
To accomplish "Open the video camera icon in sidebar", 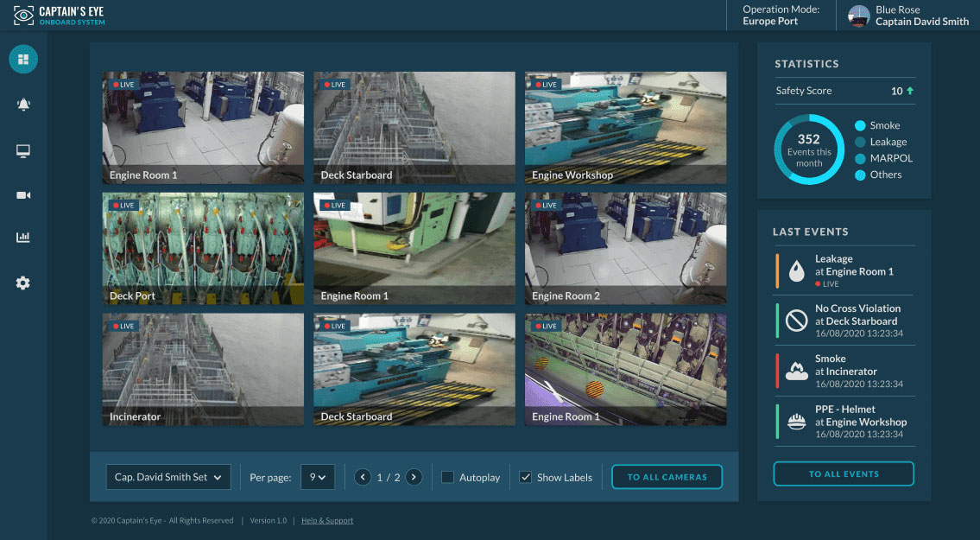I will point(23,195).
